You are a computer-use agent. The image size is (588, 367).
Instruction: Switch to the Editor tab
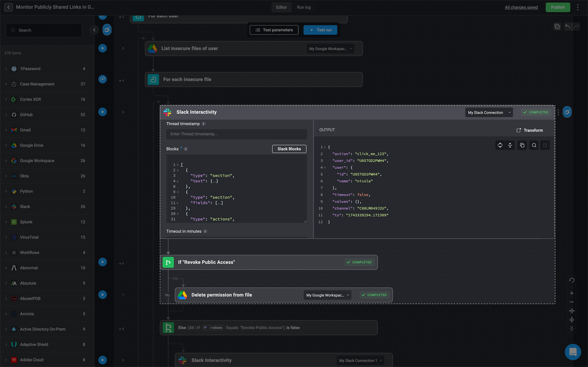click(x=281, y=7)
